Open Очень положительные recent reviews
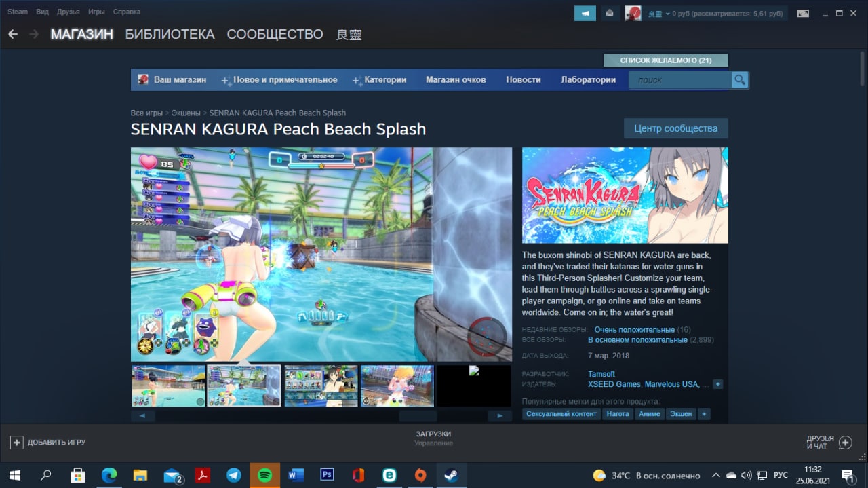Viewport: 868px width, 488px height. pos(634,330)
